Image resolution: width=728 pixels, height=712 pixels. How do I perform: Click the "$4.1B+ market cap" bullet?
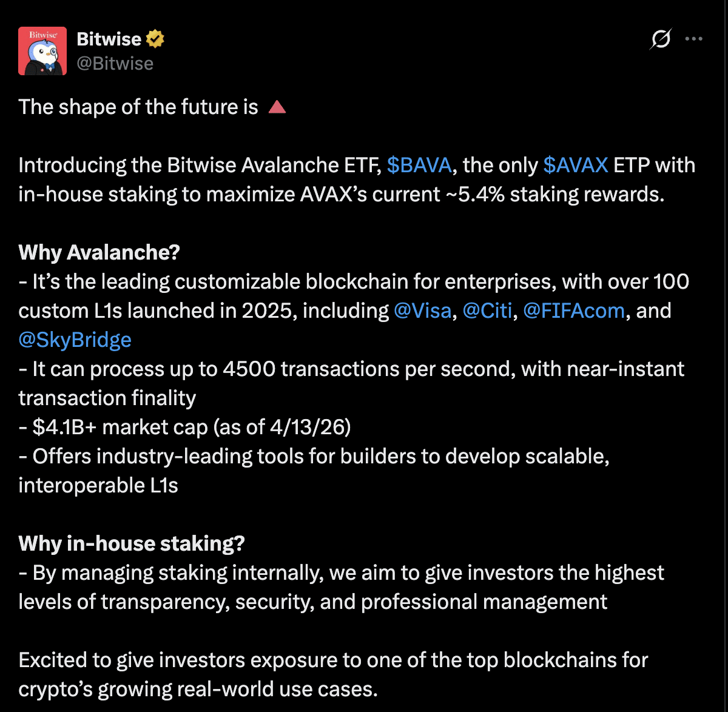(x=185, y=427)
